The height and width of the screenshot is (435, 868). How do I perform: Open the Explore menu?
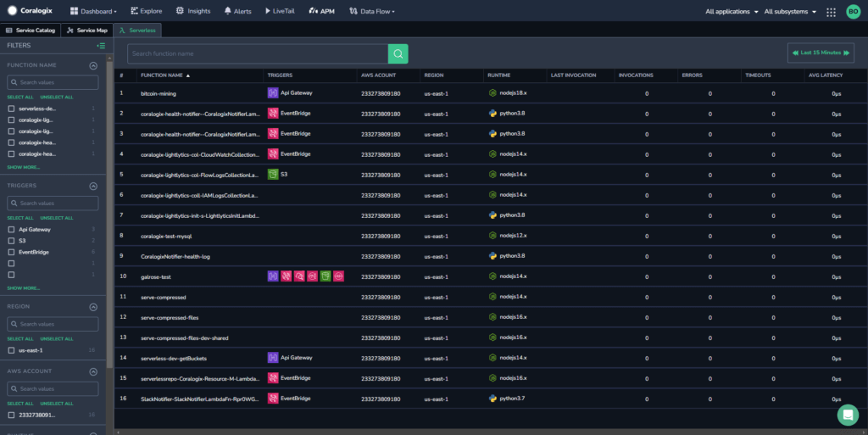[146, 11]
